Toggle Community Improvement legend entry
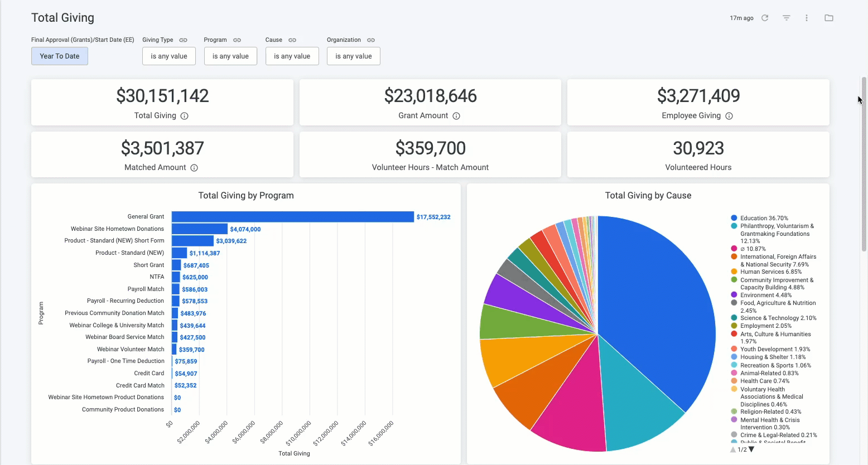Viewport: 868px width, 465px height. [x=772, y=284]
